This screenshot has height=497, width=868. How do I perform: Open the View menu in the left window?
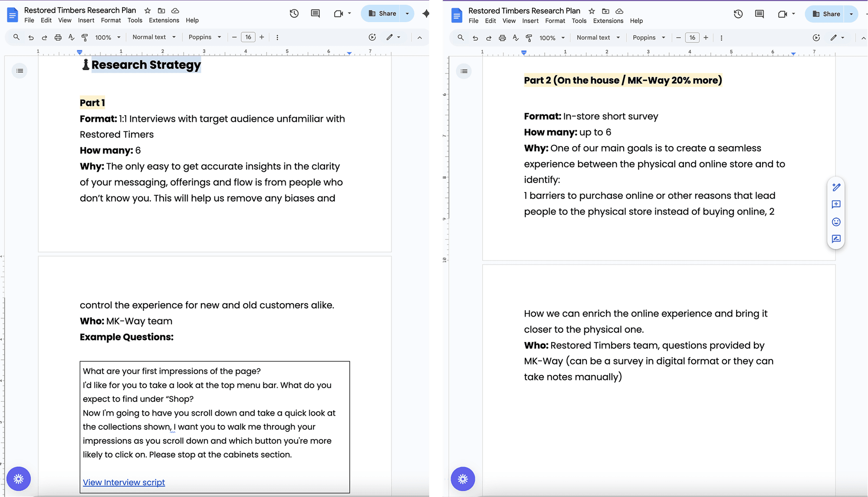pos(65,20)
